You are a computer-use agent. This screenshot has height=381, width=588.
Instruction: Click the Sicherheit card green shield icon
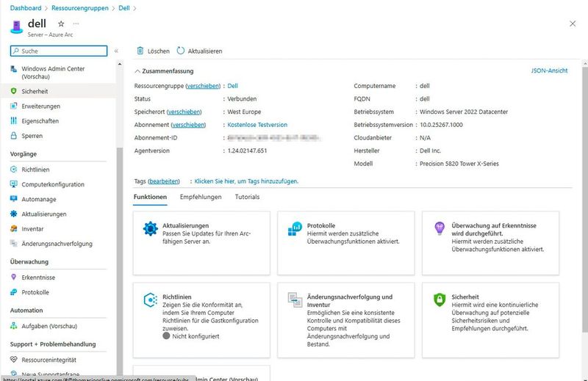(440, 300)
